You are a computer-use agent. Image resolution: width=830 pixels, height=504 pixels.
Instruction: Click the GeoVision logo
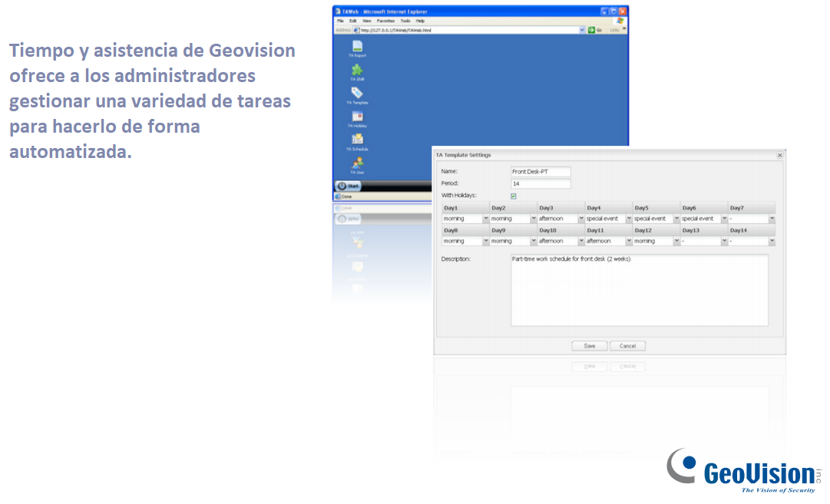[x=745, y=471]
